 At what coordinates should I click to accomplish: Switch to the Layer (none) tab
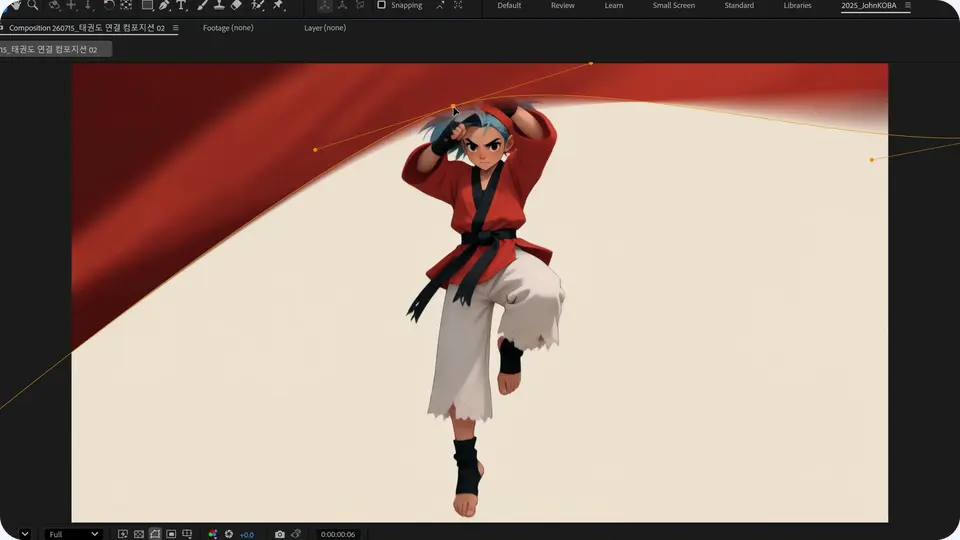[x=324, y=28]
